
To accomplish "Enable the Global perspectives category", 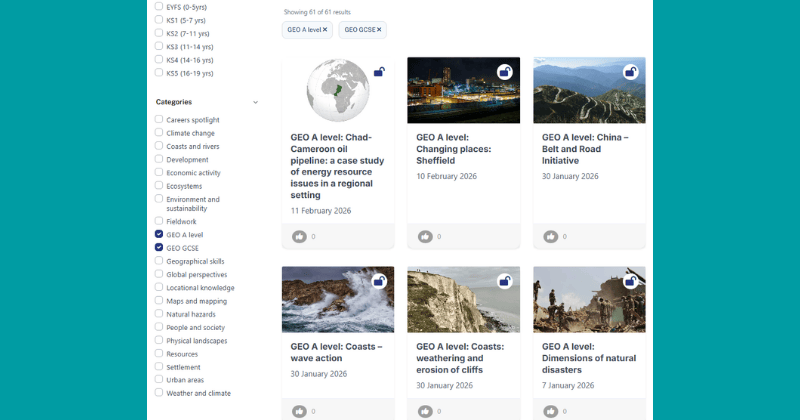I will (x=159, y=274).
